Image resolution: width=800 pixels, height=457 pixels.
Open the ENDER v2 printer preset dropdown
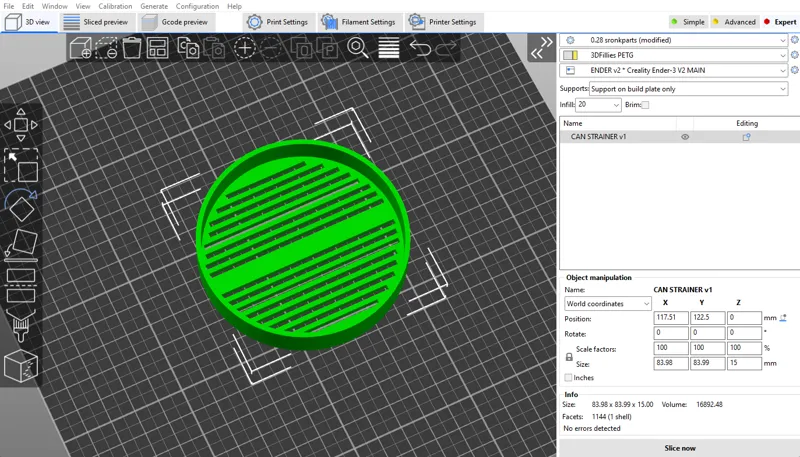(673, 70)
